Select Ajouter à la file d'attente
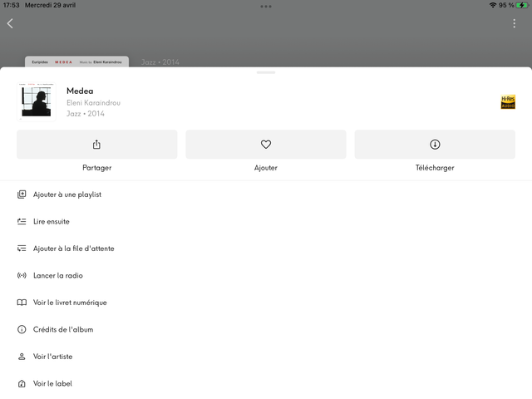 74,249
